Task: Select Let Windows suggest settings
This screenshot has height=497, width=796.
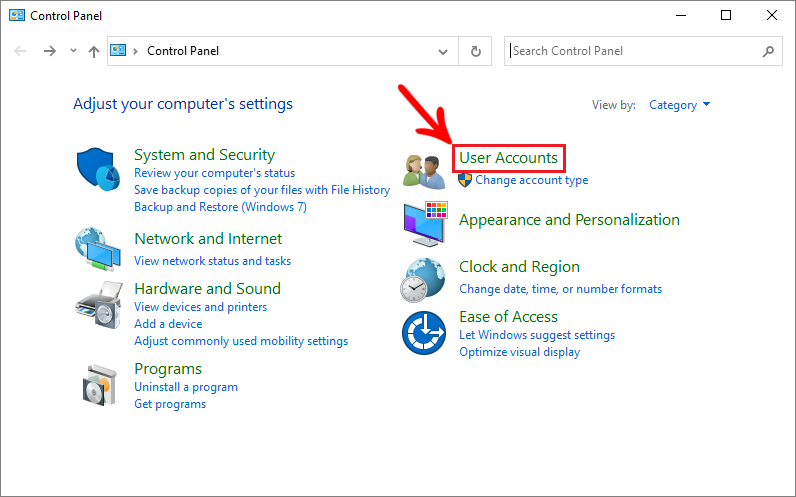Action: [537, 335]
